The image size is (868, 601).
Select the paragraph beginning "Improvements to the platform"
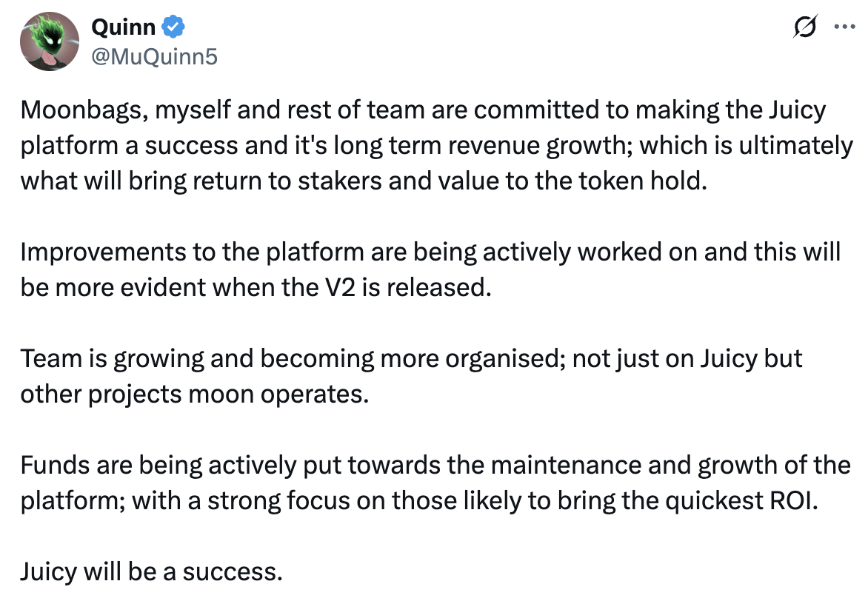point(430,269)
